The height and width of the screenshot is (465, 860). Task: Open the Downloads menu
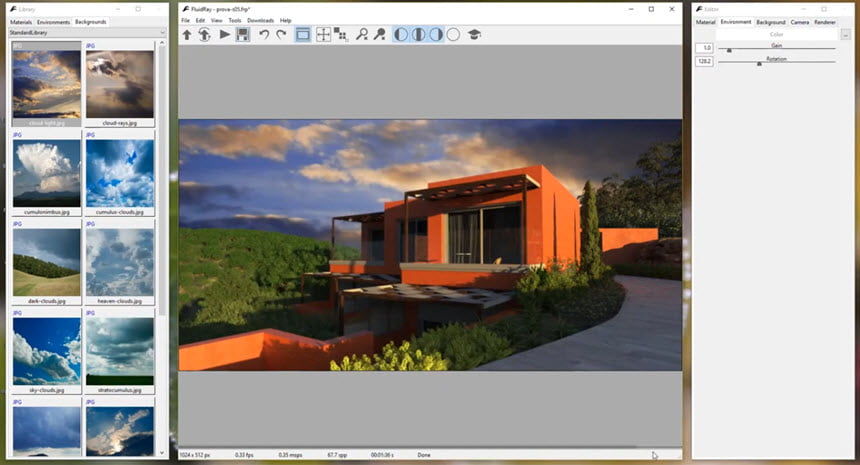(x=261, y=20)
